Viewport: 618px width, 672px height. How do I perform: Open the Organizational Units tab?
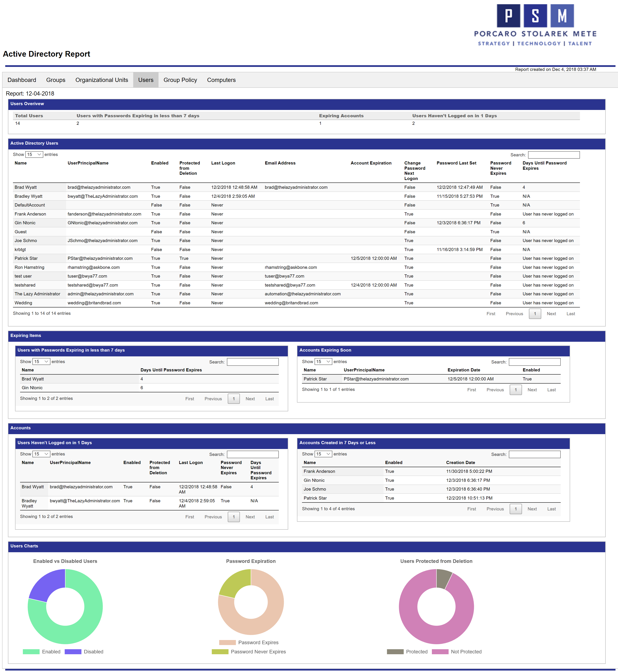click(102, 80)
